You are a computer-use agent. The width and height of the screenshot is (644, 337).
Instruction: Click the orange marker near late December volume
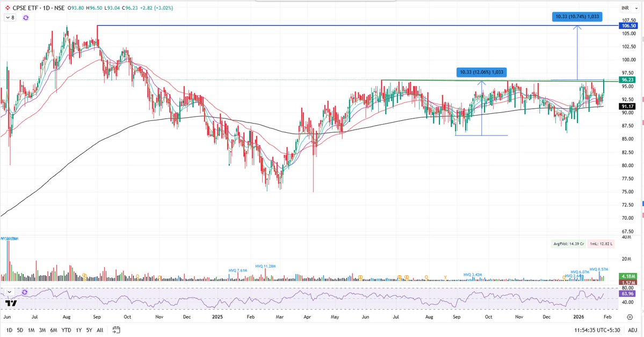tap(565, 278)
